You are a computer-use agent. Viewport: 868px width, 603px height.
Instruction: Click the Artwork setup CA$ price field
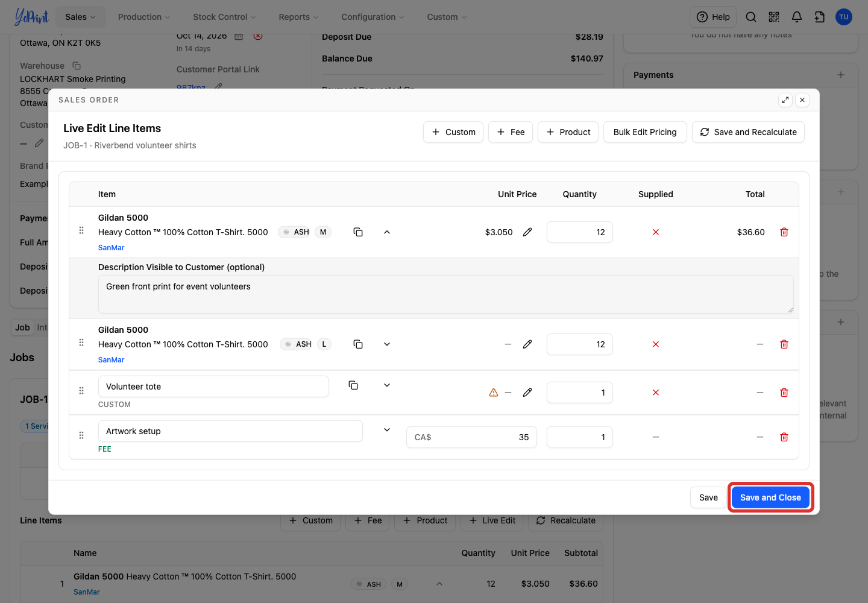click(x=471, y=437)
